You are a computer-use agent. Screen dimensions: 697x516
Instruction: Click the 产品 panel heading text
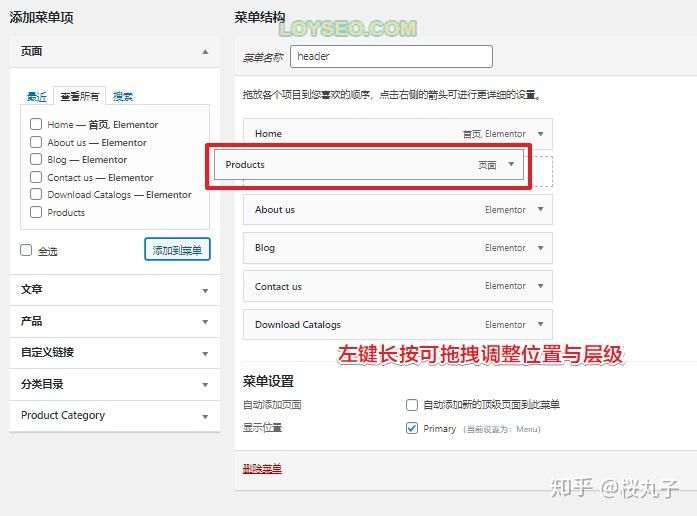coord(32,321)
